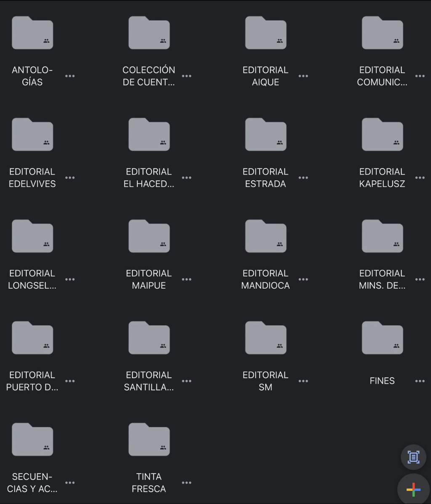Open the COLECCIÓN DE CUENT... folder icon
431x504 pixels.
point(149,32)
